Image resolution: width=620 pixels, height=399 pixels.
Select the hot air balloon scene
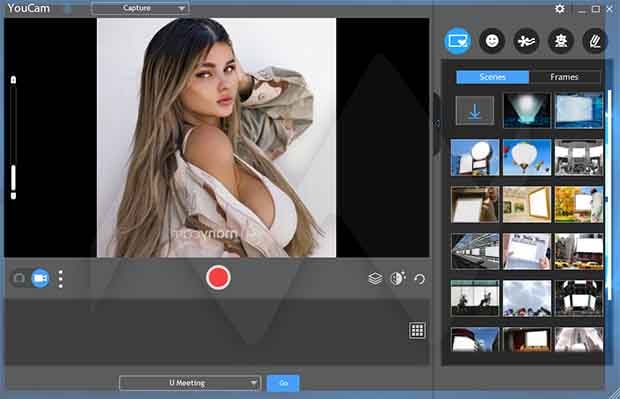pyautogui.click(x=527, y=157)
